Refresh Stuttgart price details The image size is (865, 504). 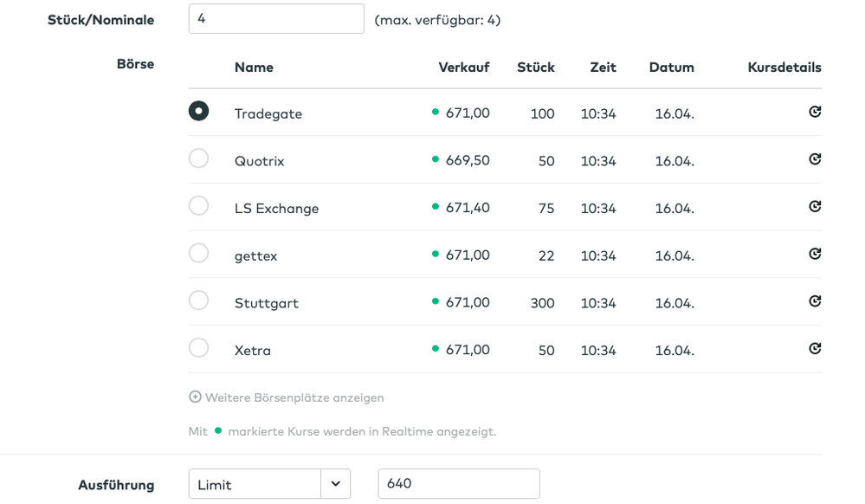point(814,301)
